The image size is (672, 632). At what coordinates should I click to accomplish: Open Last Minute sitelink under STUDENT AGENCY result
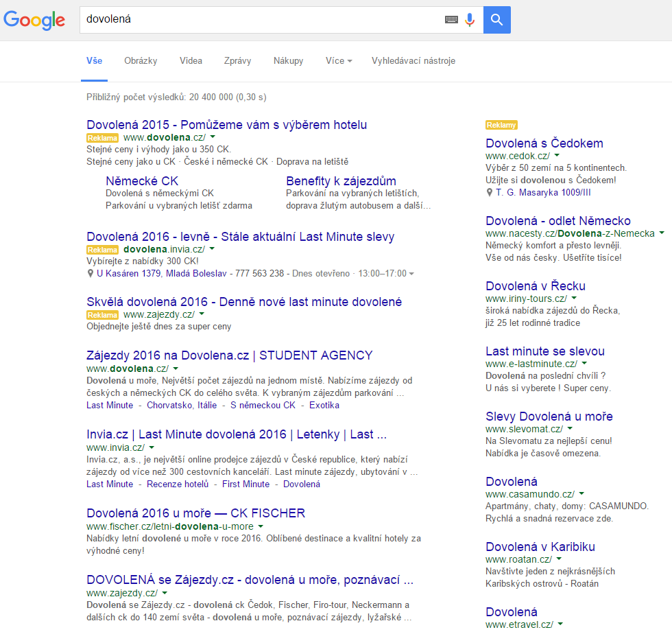(110, 405)
